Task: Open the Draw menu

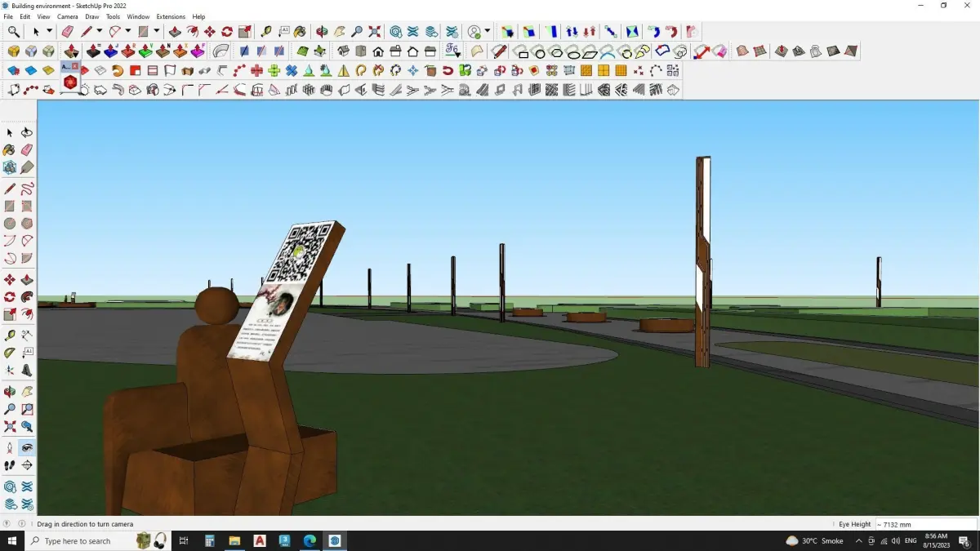Action: (x=92, y=16)
